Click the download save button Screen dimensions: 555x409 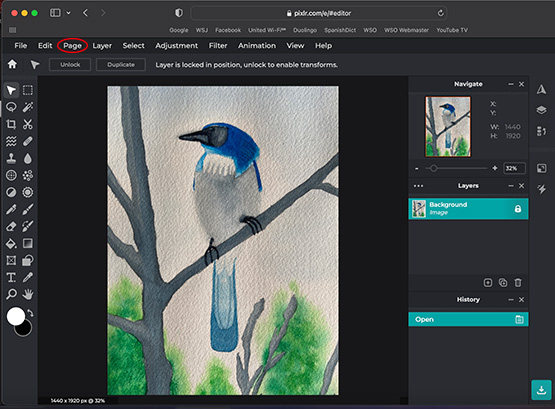coord(541,390)
